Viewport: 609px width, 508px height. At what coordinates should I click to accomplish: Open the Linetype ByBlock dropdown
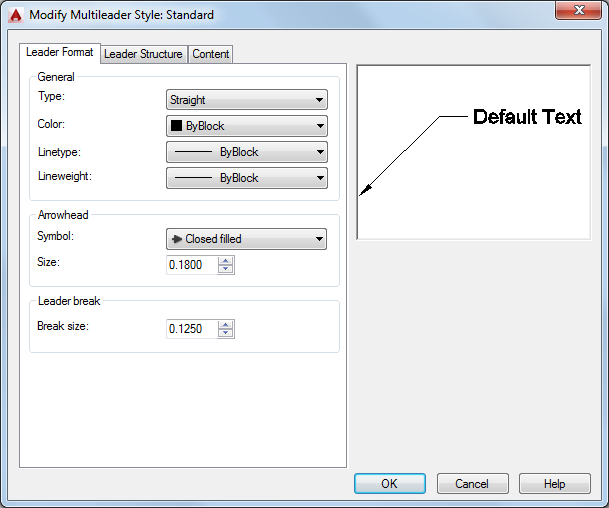247,152
